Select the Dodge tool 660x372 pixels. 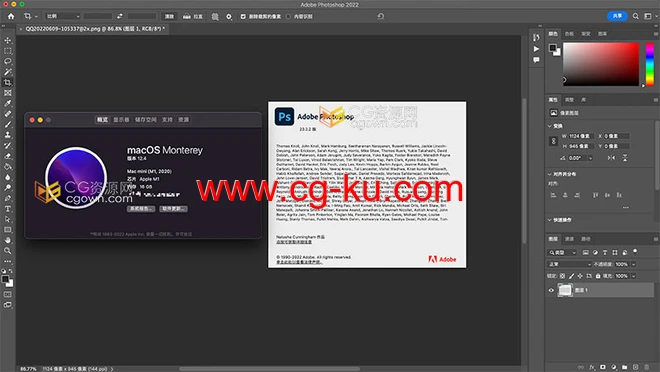(x=8, y=188)
